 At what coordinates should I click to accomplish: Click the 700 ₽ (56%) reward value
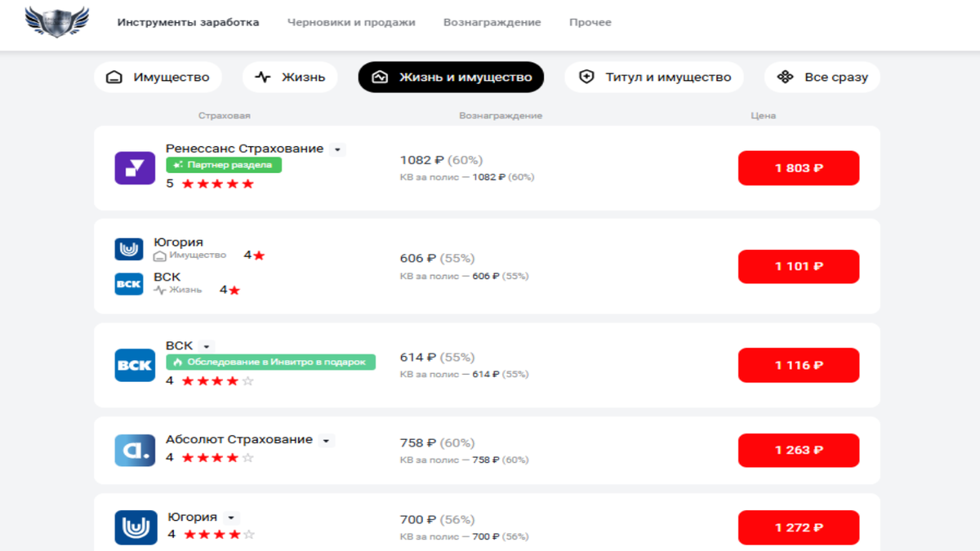click(437, 520)
